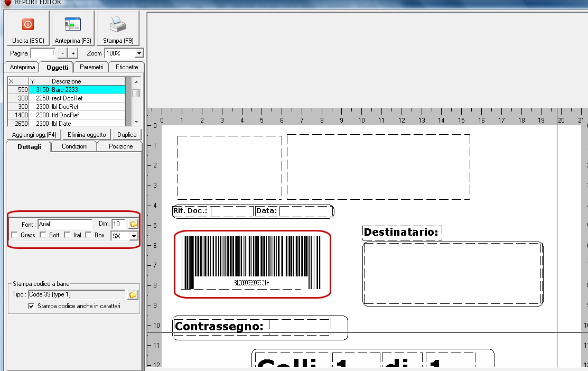Toggle the Grass. bold checkbox
Screen dimensions: 588x371
point(14,235)
